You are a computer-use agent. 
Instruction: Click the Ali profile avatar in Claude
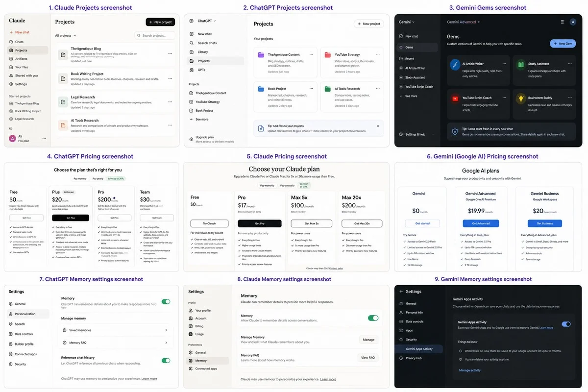click(12, 139)
